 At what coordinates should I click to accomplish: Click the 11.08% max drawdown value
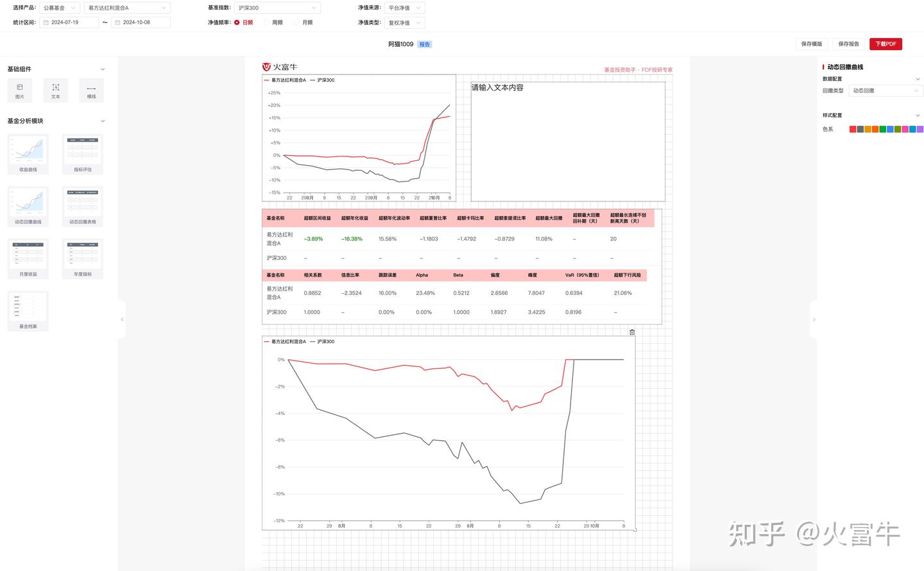pyautogui.click(x=544, y=239)
